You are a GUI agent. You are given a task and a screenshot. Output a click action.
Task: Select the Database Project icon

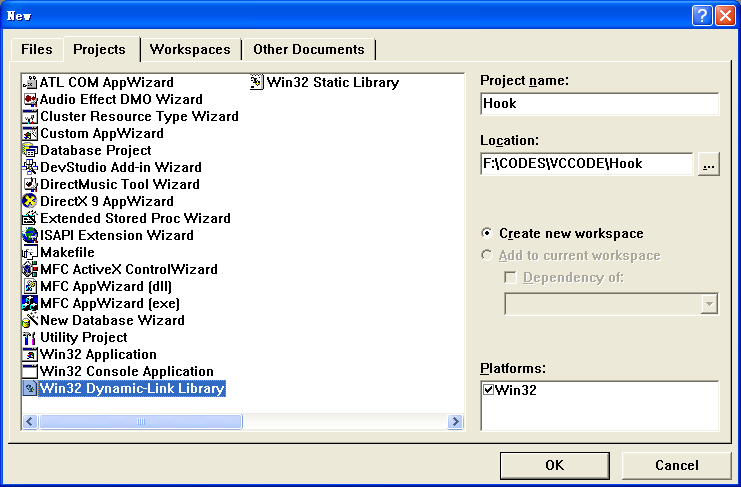click(x=30, y=150)
